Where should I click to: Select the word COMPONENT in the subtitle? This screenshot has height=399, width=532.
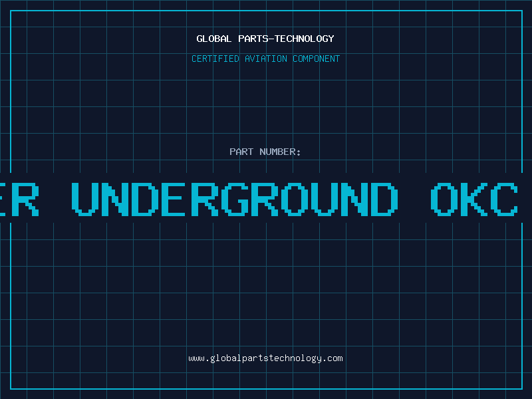pos(315,59)
